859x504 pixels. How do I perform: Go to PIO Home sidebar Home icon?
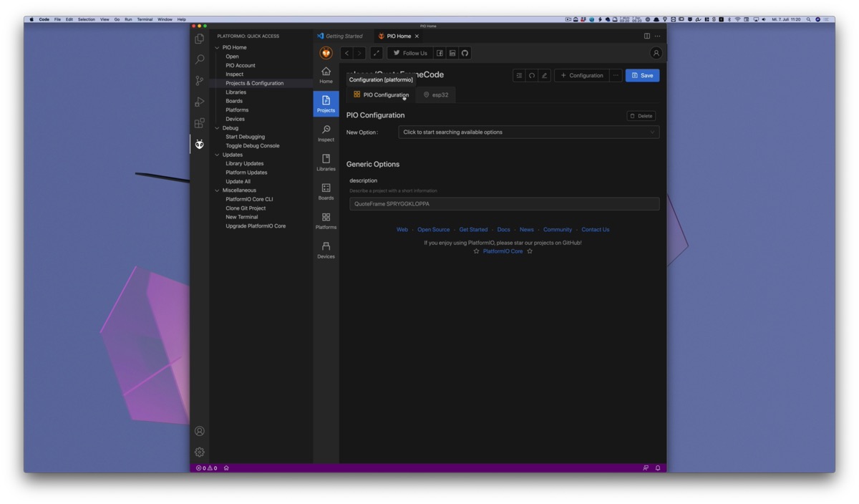point(326,75)
